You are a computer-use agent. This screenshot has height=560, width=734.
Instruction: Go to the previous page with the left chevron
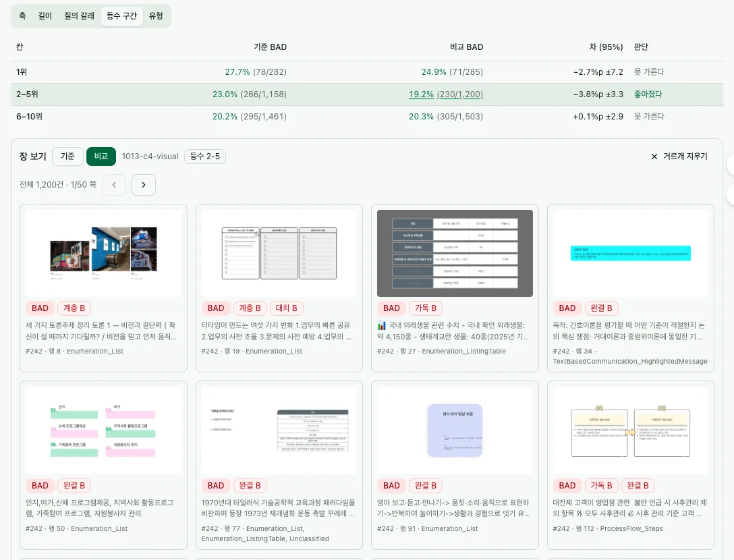pyautogui.click(x=114, y=184)
